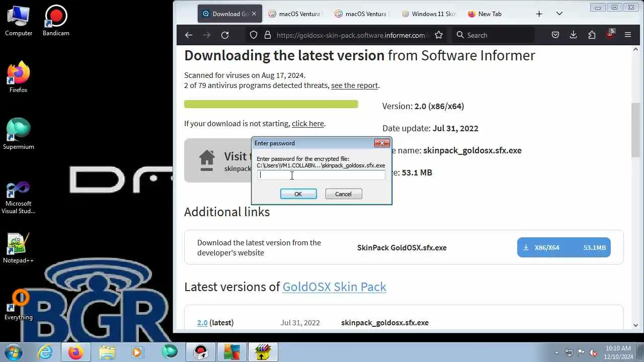Open the tracking protection shield icon
The height and width of the screenshot is (362, 644).
pos(254,35)
